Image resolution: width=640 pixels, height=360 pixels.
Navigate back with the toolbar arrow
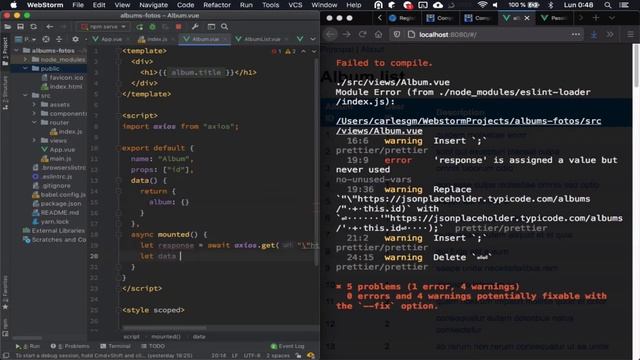pos(49,27)
